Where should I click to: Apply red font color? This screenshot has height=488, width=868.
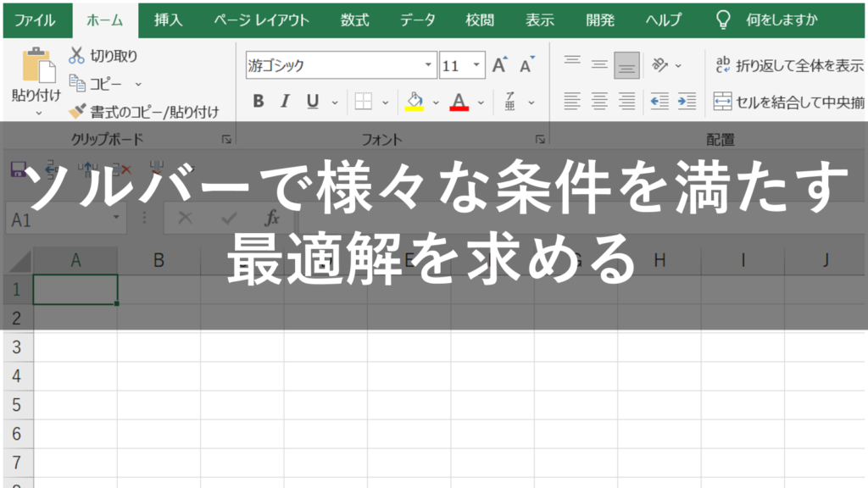tap(459, 102)
